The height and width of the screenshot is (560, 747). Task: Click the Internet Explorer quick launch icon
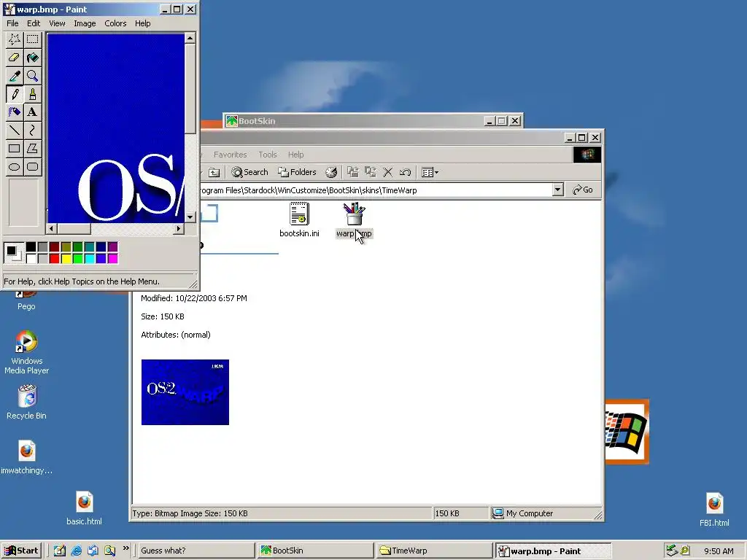pyautogui.click(x=76, y=551)
